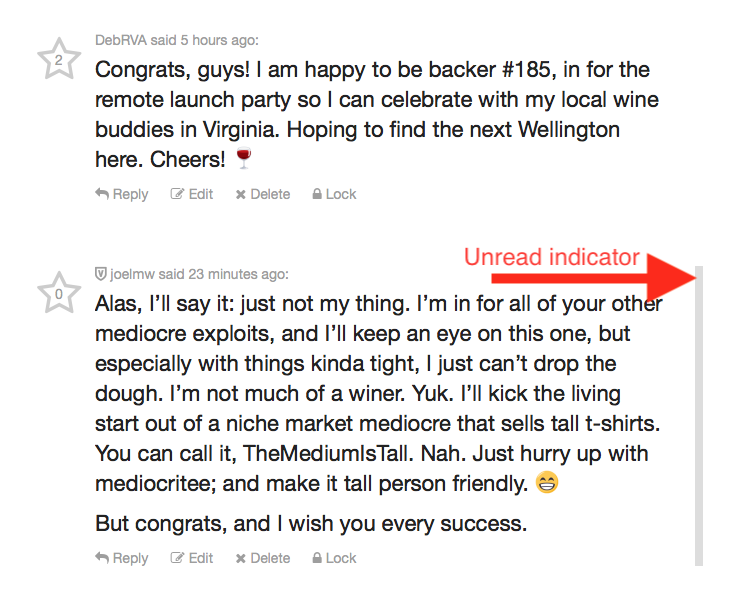Reply to DebRVA's comment
Viewport: 747px width, 601px height.
[x=122, y=194]
